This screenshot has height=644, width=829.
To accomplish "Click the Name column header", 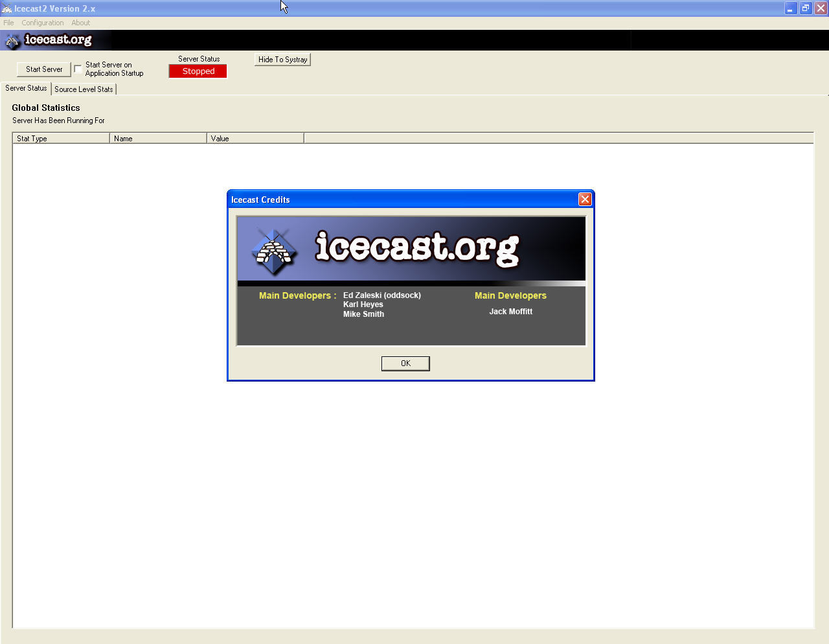I will (159, 138).
